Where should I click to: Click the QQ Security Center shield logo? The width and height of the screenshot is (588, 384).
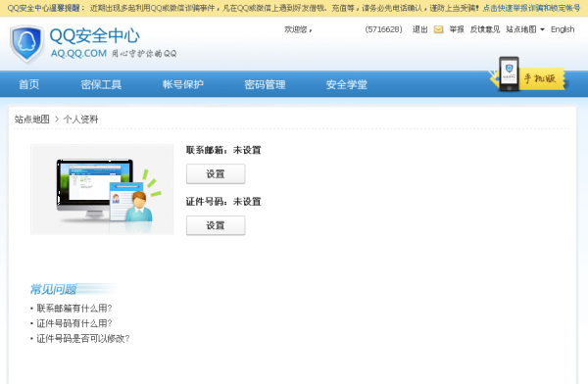point(26,43)
